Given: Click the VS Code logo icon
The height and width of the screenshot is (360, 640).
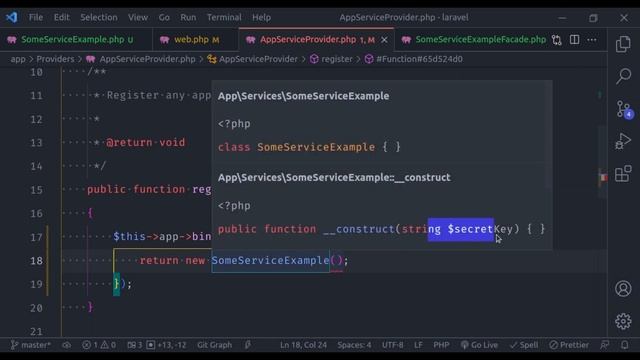Looking at the screenshot, I should (11, 17).
